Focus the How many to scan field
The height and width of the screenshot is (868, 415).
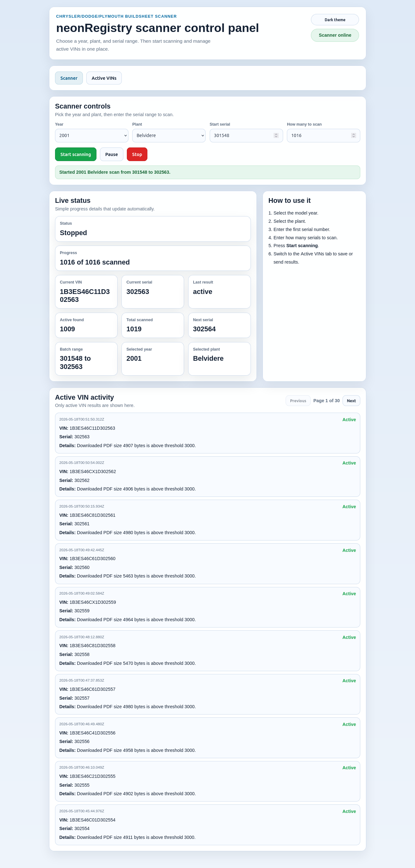tap(323, 135)
